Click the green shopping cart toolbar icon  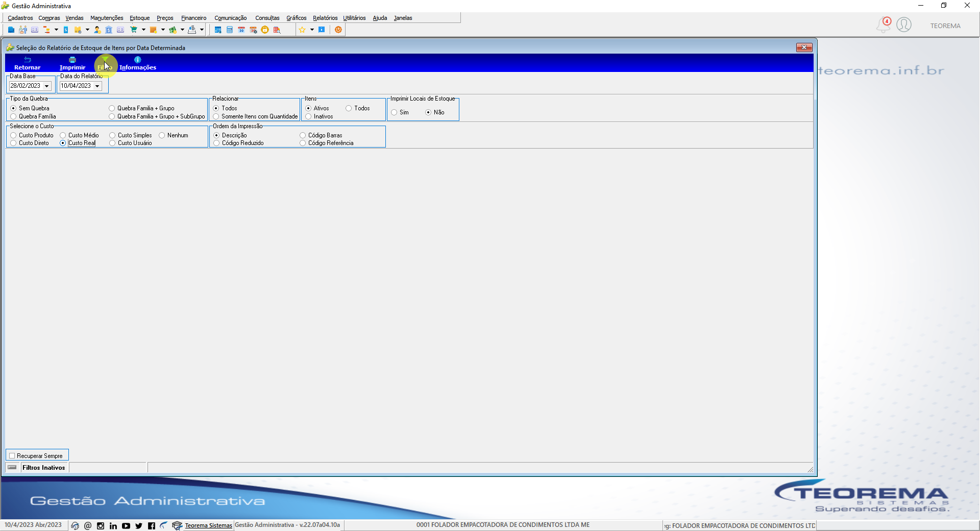coord(134,30)
